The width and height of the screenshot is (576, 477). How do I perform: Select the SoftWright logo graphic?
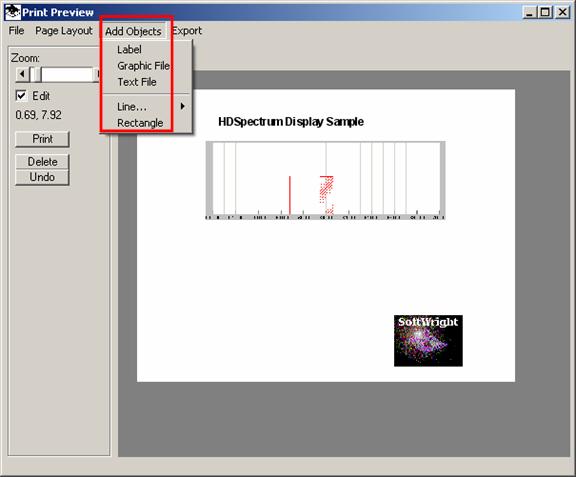pos(428,341)
